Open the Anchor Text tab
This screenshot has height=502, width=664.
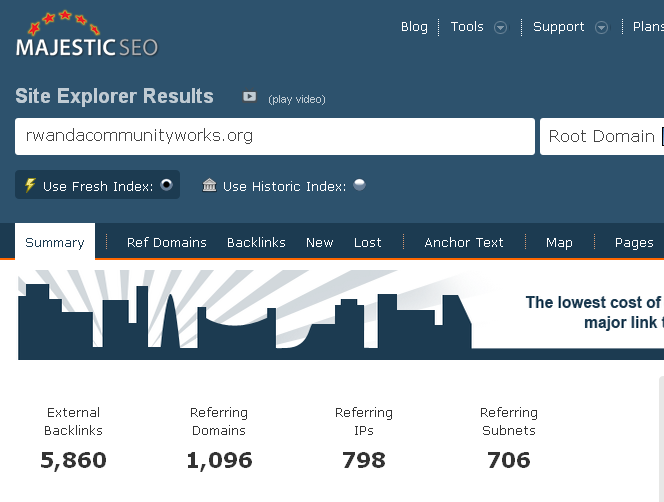tap(464, 242)
